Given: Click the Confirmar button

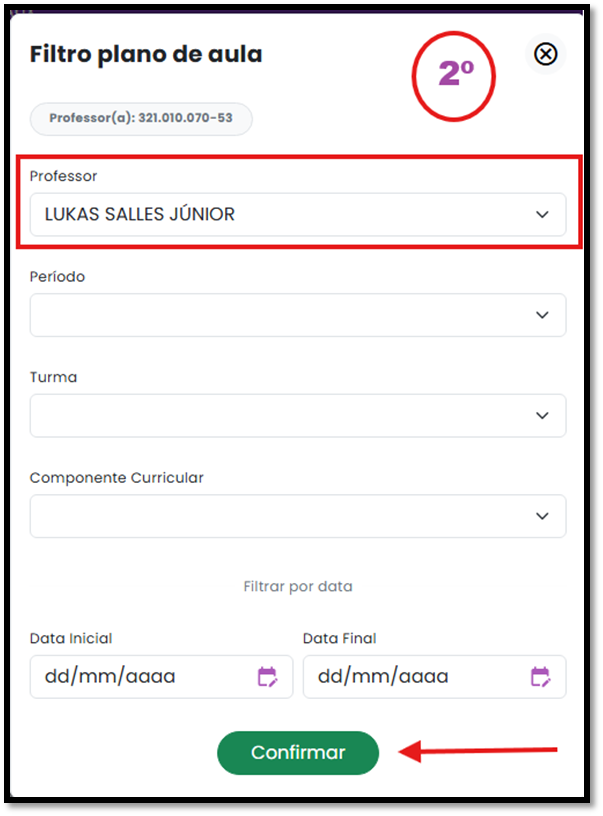Looking at the screenshot, I should pos(298,753).
